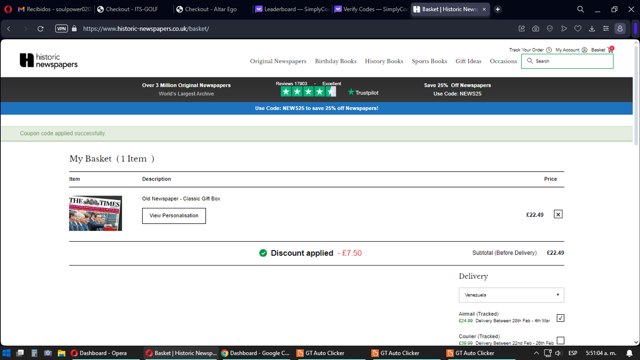Remove the Old Newspaper item with X
Image resolution: width=640 pixels, height=360 pixels.
558,214
